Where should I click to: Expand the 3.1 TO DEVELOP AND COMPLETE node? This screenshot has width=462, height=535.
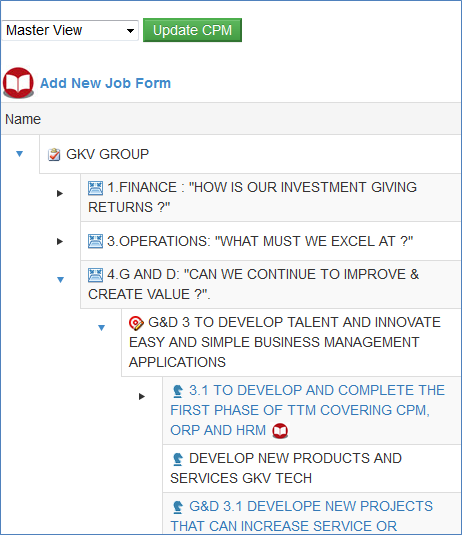[142, 396]
